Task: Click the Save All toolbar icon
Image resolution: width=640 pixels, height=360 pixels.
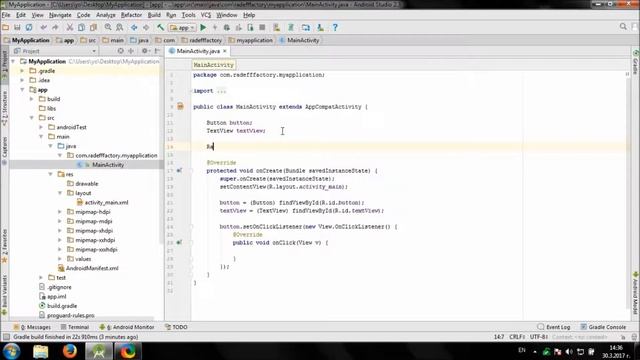Action: point(17,27)
